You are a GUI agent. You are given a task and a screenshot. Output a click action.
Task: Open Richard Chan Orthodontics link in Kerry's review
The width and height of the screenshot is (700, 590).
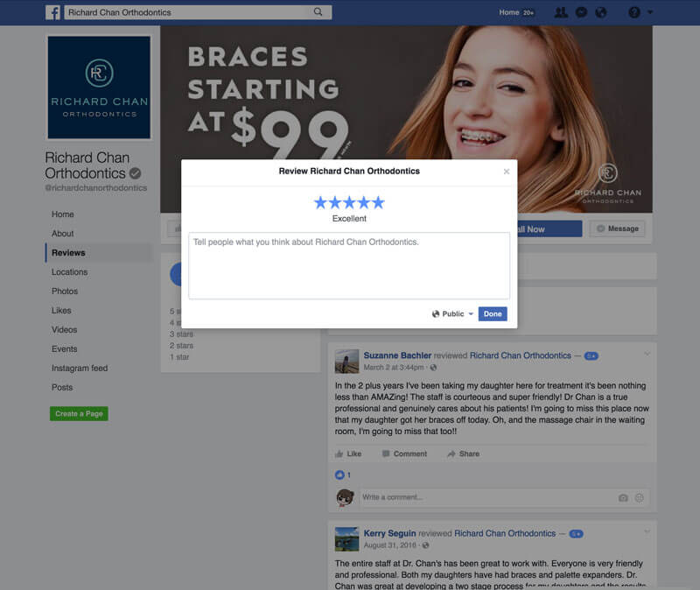(x=505, y=533)
